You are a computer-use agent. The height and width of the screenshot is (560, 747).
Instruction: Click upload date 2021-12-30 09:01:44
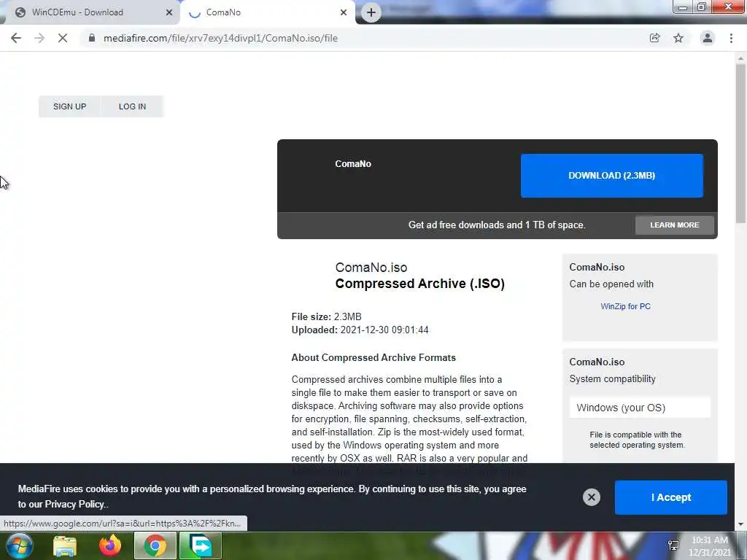pos(384,330)
